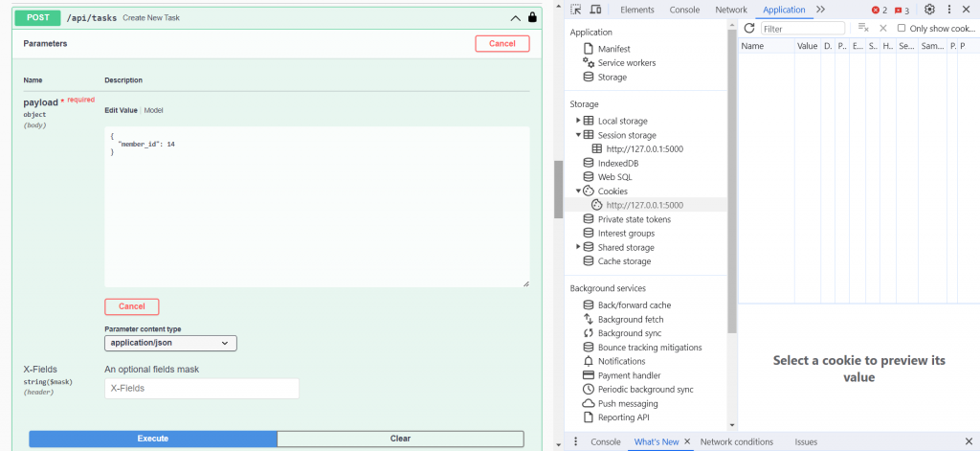Sort cookies by the Name column header

coord(767,46)
